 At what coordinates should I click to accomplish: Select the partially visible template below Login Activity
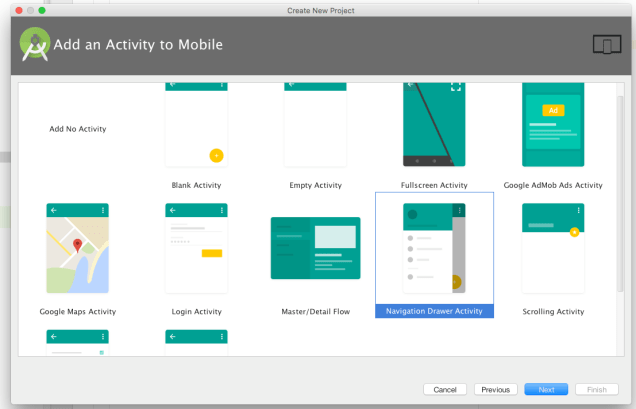tap(196, 343)
